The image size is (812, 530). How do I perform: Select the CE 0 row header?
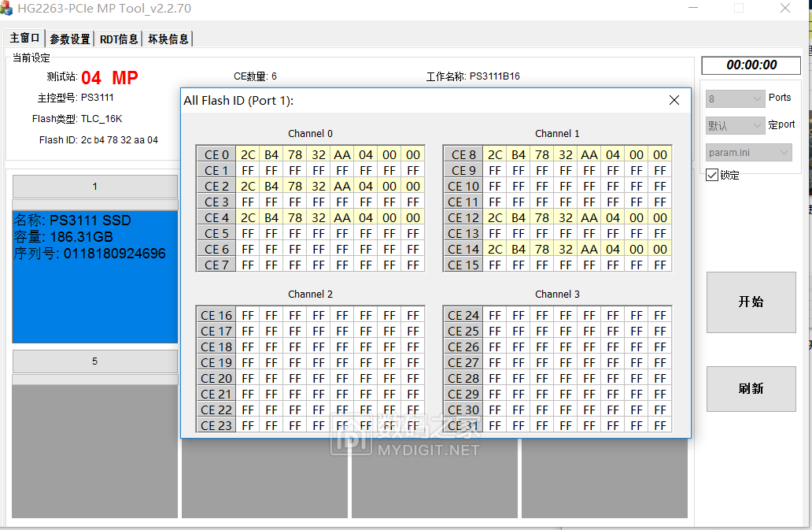(216, 155)
